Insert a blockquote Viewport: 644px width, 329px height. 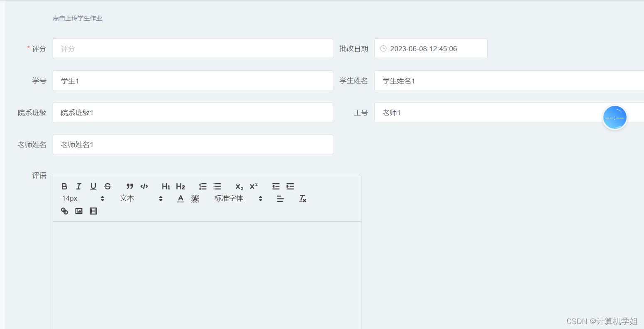(x=130, y=187)
